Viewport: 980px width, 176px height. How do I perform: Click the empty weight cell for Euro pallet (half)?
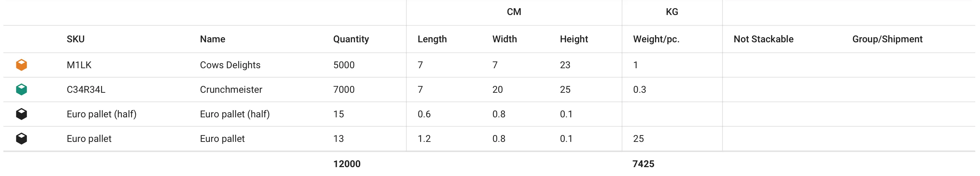coord(672,114)
